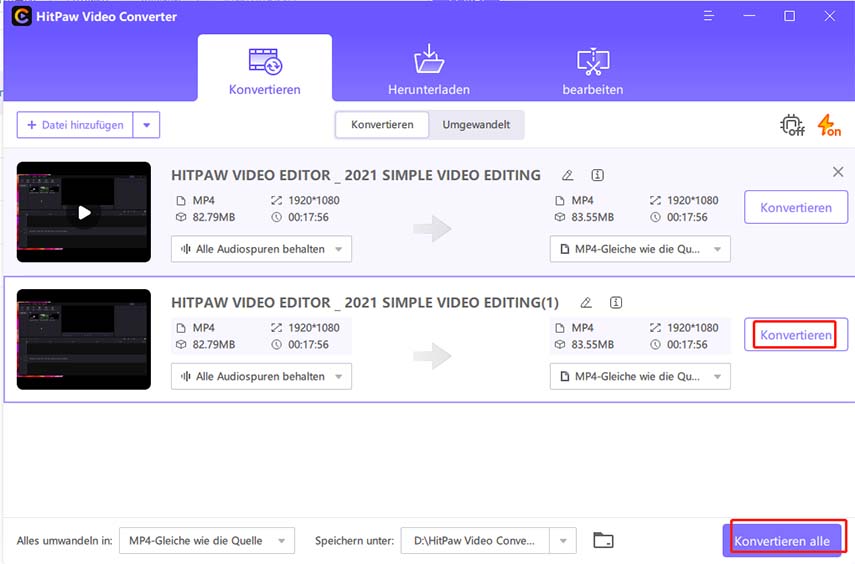
Task: Open the output folder icon
Action: pyautogui.click(x=603, y=541)
